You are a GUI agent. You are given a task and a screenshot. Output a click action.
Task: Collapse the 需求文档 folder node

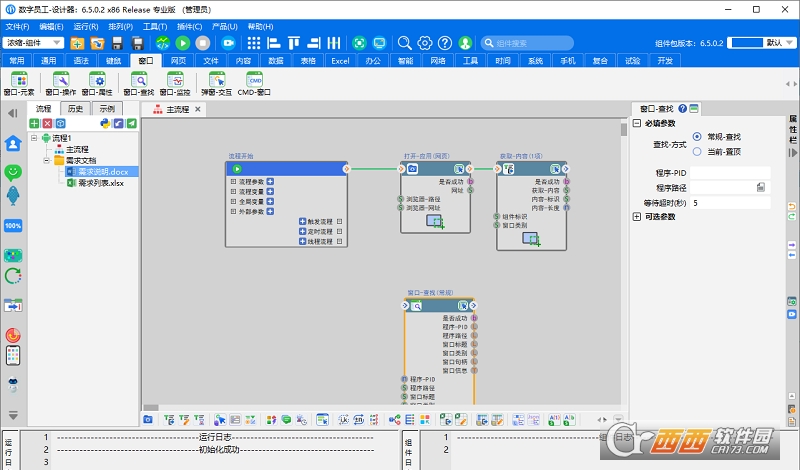(x=46, y=160)
